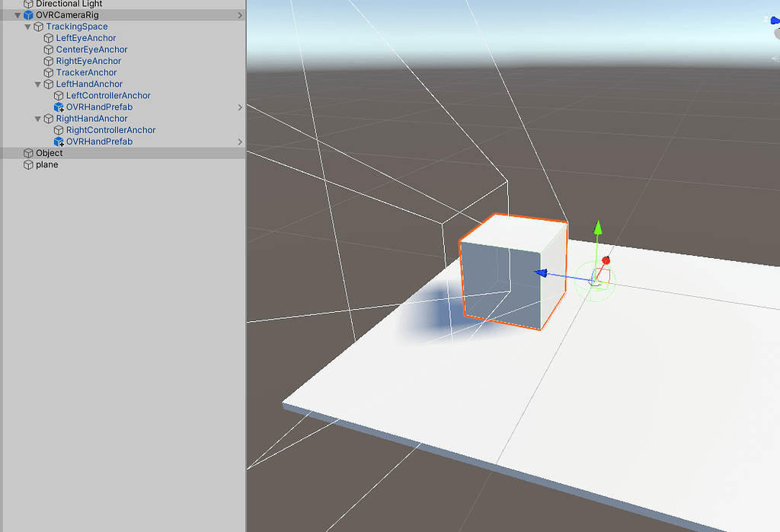Collapse the RightHandAnchor tree node
This screenshot has height=532, width=780.
click(37, 118)
